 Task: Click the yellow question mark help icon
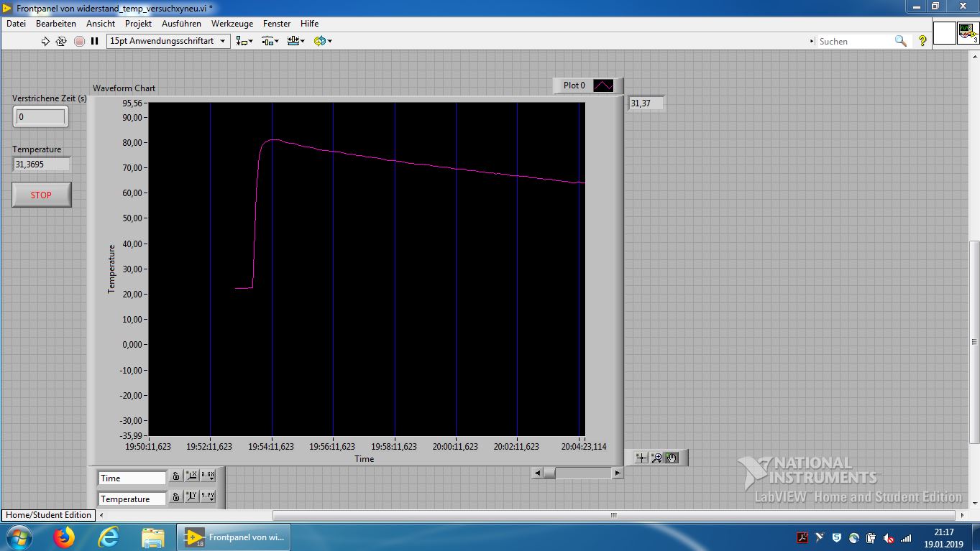point(922,41)
